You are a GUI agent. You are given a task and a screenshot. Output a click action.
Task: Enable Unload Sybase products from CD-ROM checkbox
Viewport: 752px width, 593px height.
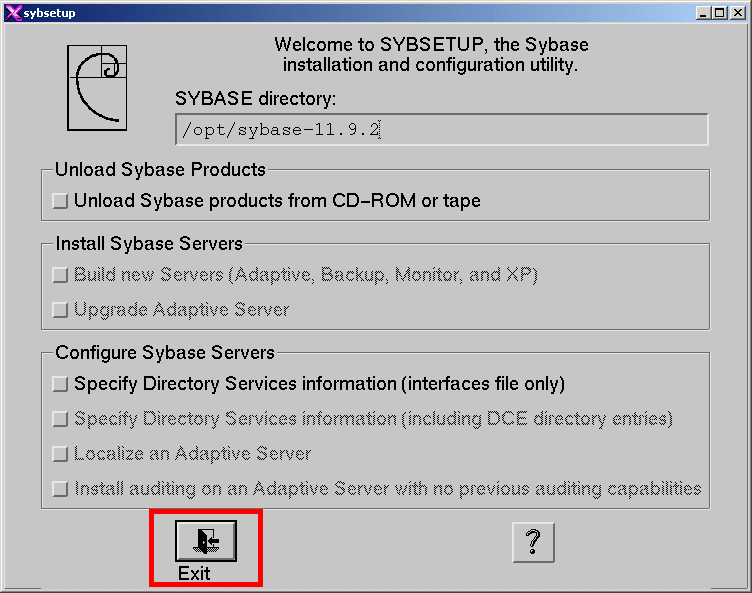point(60,201)
